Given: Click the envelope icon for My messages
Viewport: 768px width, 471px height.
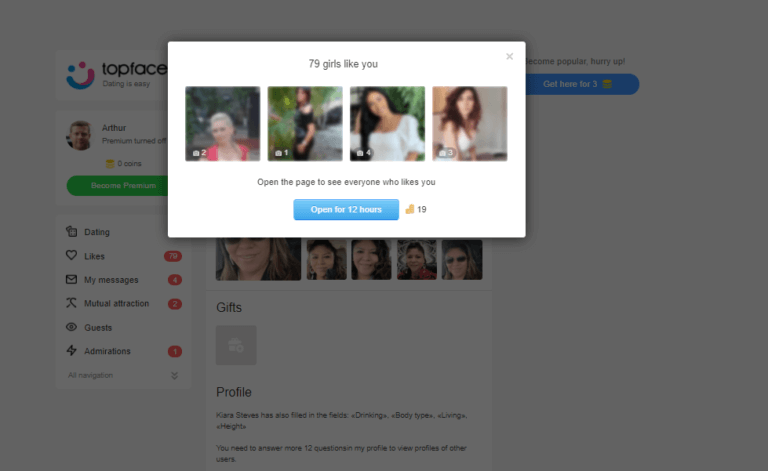Looking at the screenshot, I should coord(71,280).
